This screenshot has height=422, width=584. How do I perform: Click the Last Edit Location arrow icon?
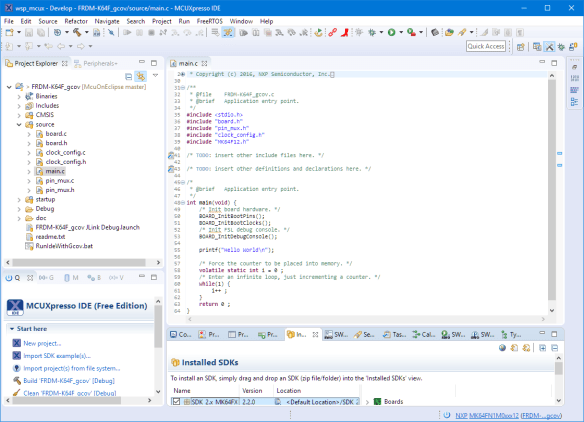click(48, 46)
